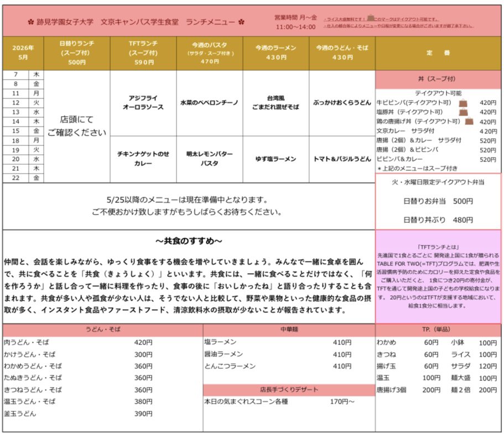Click the takeout bag icon beside 塩豚丼

coord(463,112)
